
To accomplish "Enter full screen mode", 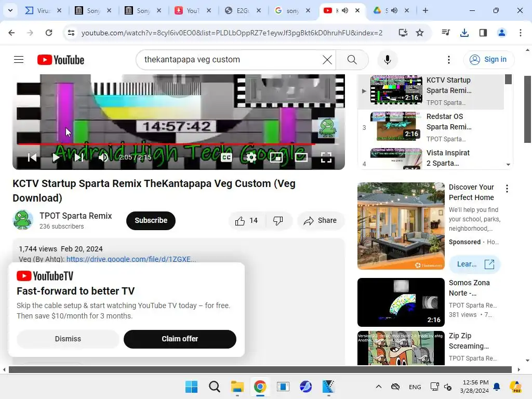I will pyautogui.click(x=326, y=157).
